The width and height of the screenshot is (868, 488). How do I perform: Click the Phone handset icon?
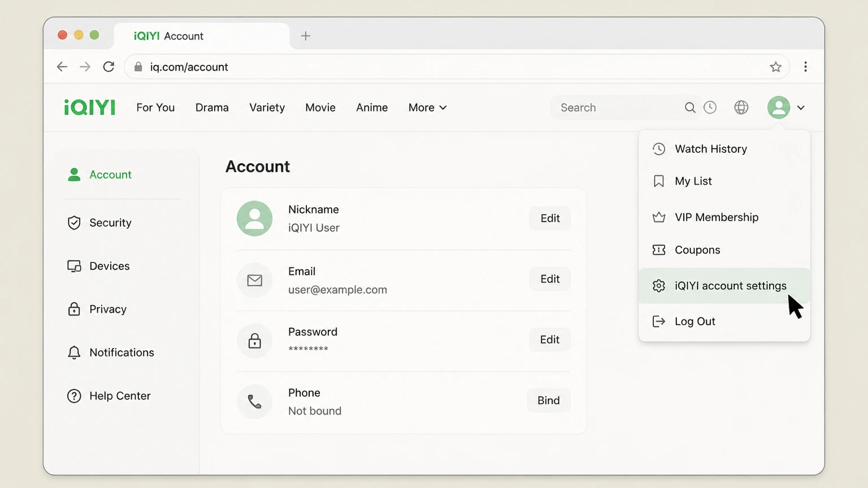point(255,402)
